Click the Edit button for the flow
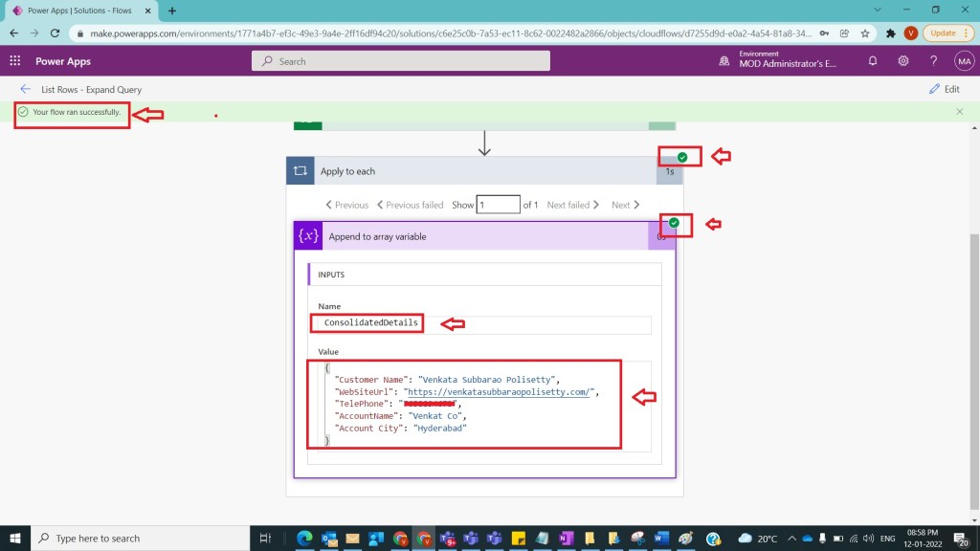Screen dimensions: 980x551 point(945,89)
